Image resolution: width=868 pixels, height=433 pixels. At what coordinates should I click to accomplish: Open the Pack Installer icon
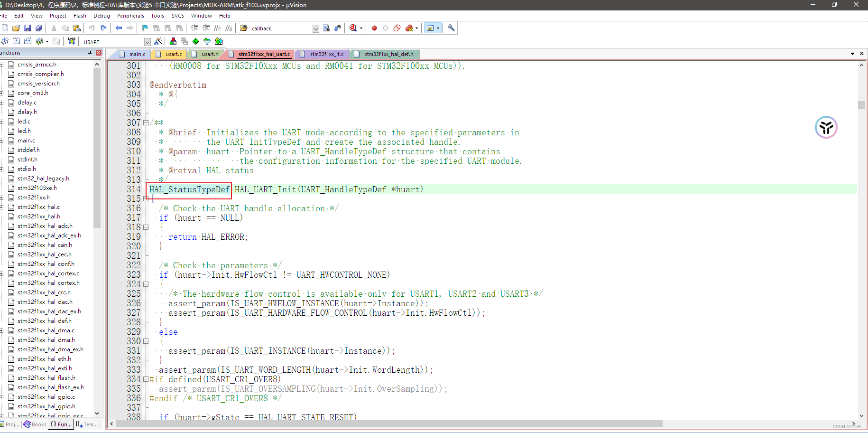[x=219, y=41]
